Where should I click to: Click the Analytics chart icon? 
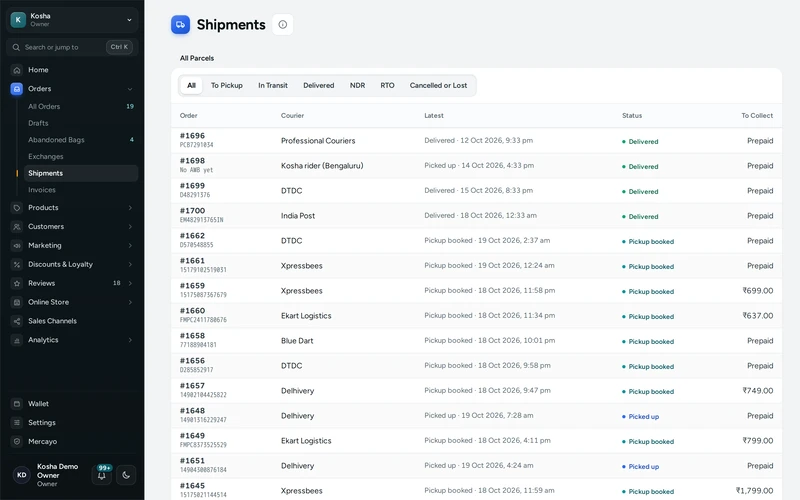17,340
